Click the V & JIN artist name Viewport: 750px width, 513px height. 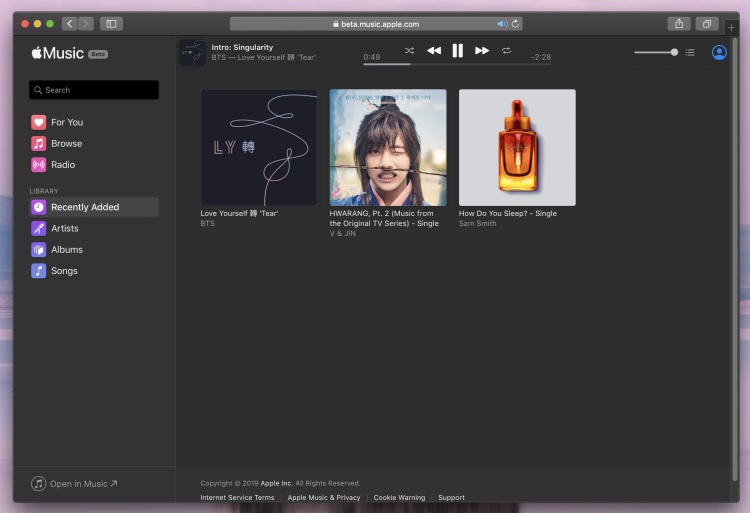coord(342,233)
